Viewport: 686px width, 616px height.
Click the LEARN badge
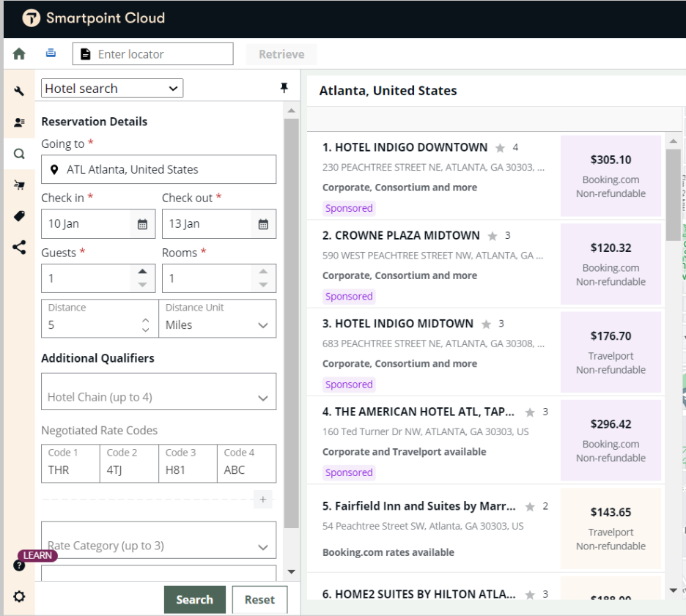pyautogui.click(x=37, y=555)
